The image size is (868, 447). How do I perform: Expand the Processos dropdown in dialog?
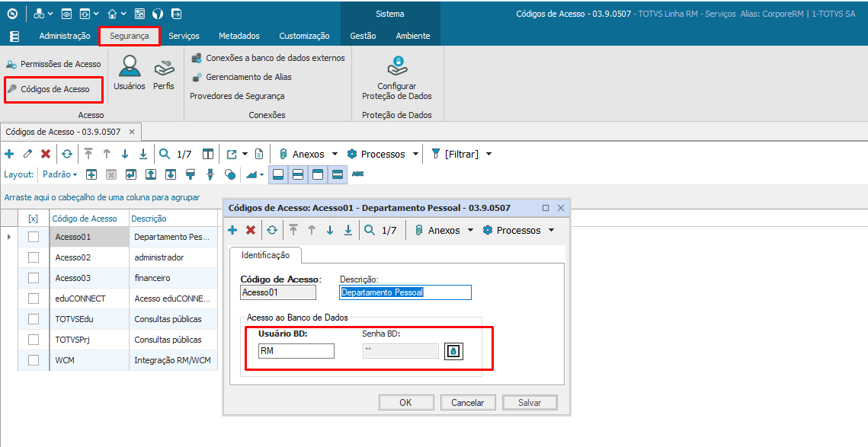click(551, 230)
